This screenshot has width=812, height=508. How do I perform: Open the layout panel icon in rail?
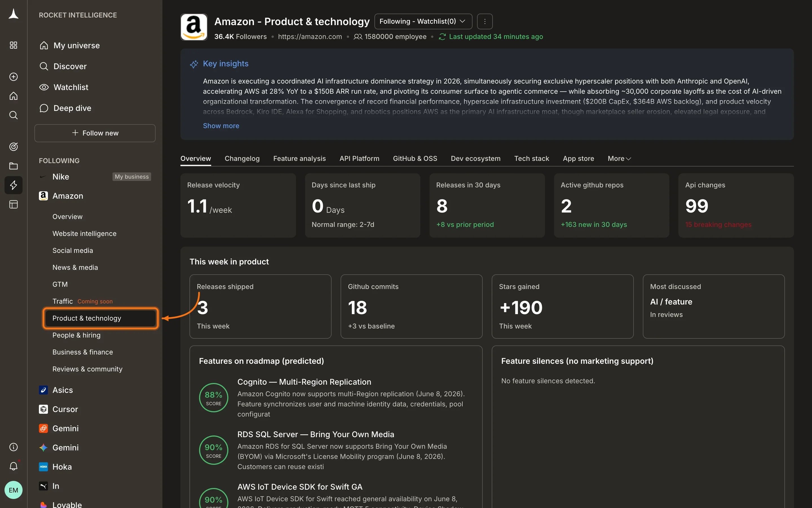(14, 204)
